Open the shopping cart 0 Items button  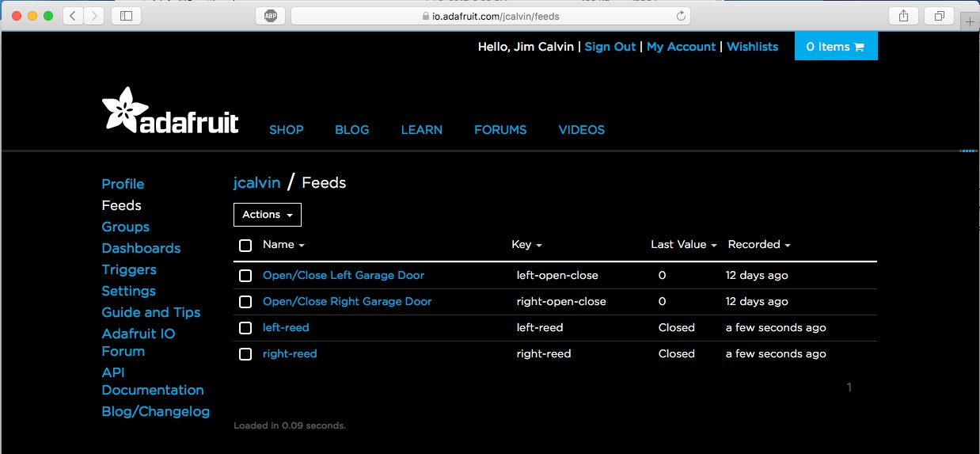836,47
